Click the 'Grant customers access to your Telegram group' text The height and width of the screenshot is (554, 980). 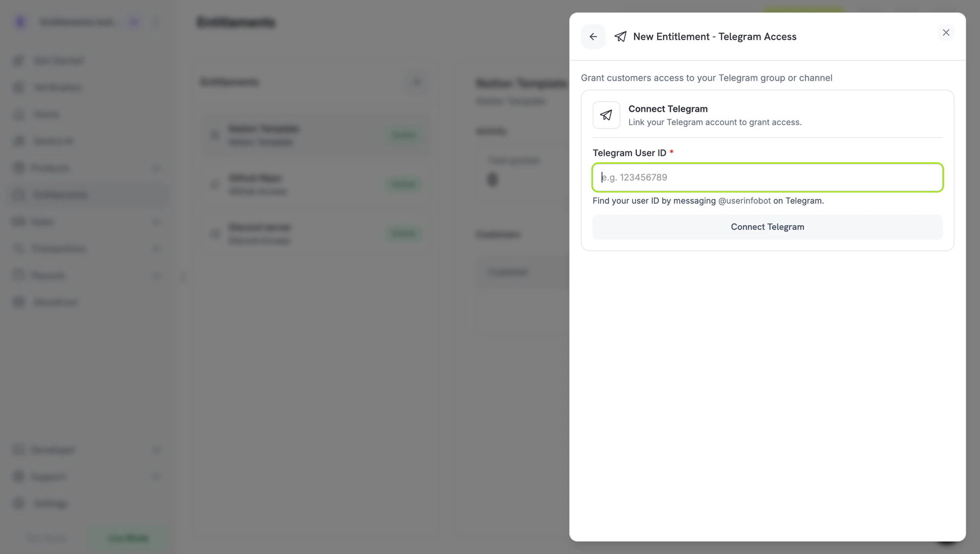click(x=707, y=78)
